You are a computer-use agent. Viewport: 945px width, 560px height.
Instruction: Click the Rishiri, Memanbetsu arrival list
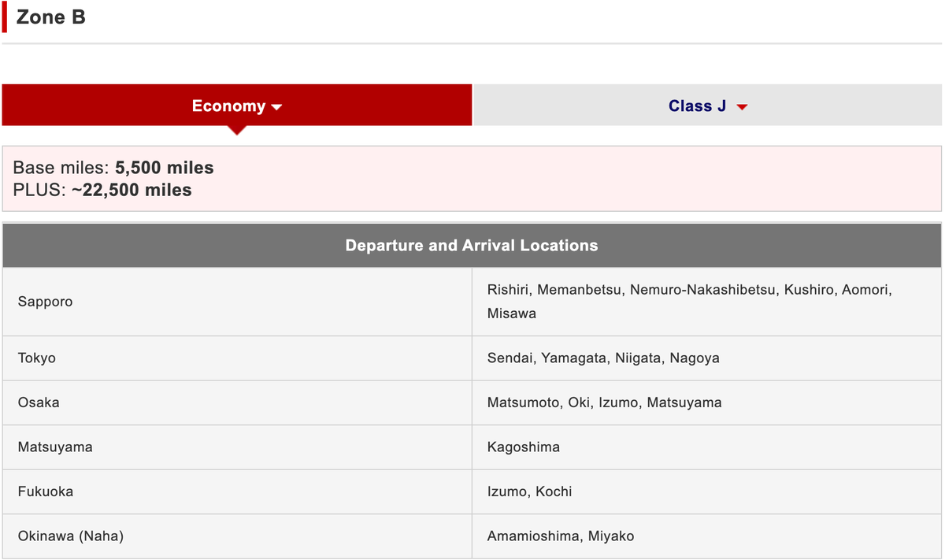pyautogui.click(x=689, y=302)
